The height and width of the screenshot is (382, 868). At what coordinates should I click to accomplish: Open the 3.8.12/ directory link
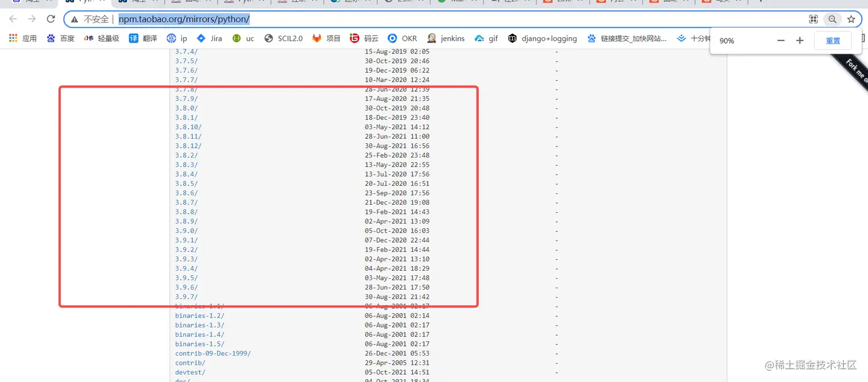tap(188, 146)
